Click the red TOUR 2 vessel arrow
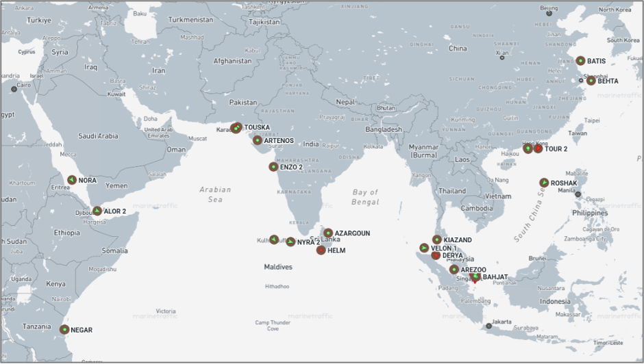This screenshot has height=364, width=644. (x=538, y=148)
